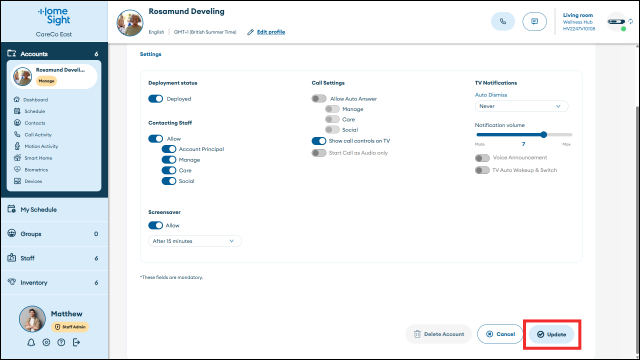The width and height of the screenshot is (640, 360).
Task: Click the Manage badge on Rosamund's account card
Action: tap(47, 81)
